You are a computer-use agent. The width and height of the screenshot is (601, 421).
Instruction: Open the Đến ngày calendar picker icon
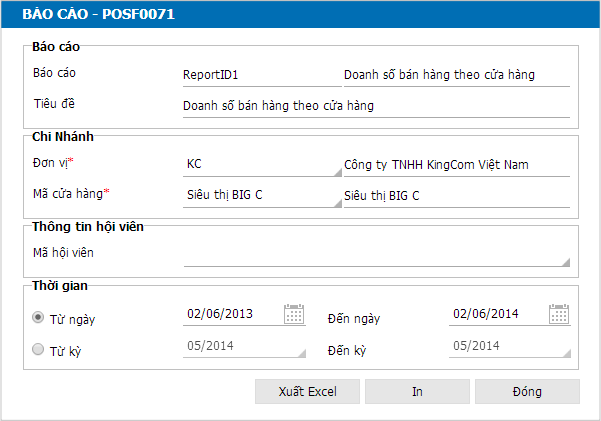click(x=559, y=314)
